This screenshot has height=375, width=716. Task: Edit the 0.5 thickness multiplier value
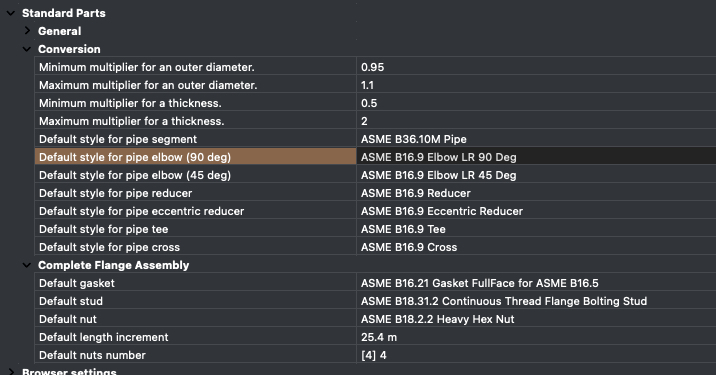click(536, 103)
